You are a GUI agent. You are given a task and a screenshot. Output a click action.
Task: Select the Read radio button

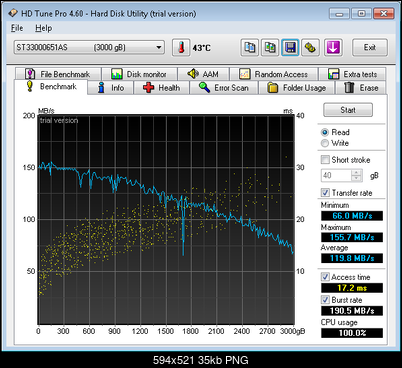325,132
